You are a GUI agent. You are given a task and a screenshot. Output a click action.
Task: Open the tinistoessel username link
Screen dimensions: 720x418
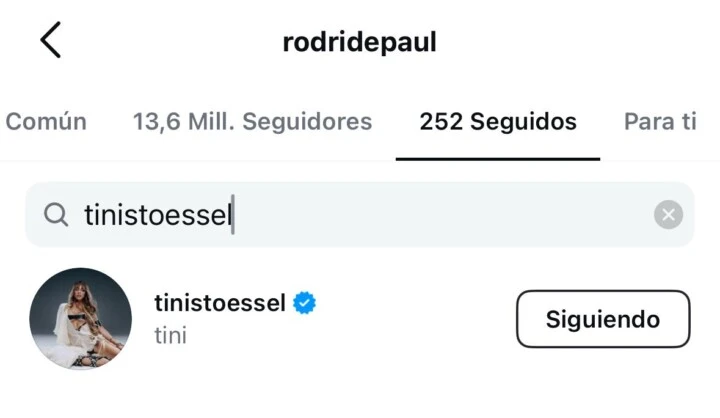(220, 303)
